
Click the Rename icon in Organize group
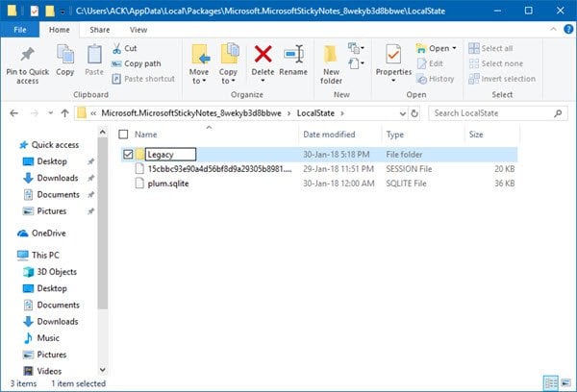[293, 54]
